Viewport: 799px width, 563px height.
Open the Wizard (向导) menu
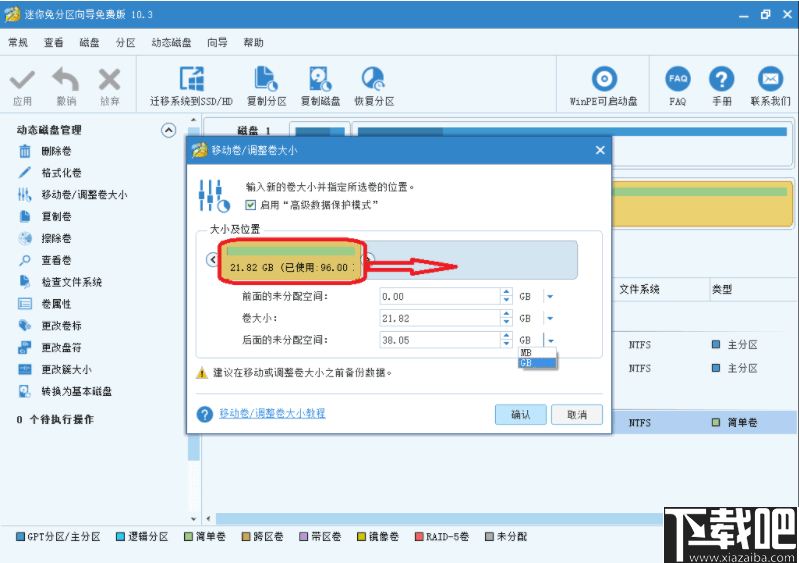(218, 43)
